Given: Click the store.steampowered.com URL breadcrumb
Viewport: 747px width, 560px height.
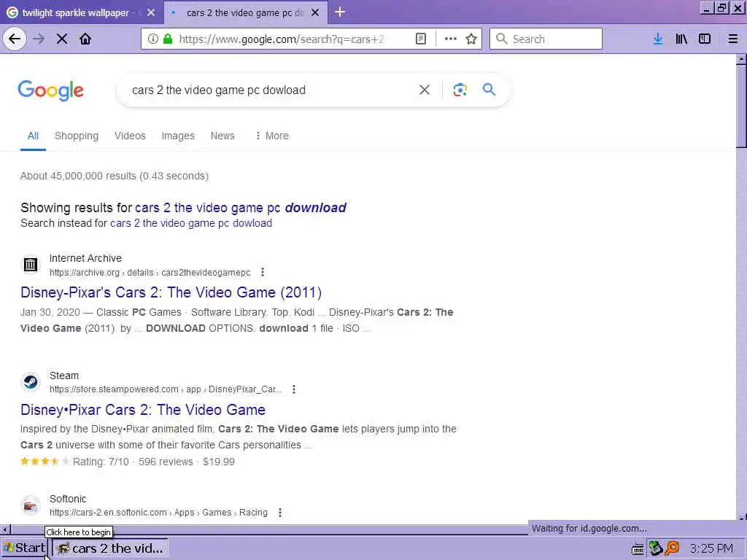Looking at the screenshot, I should [x=166, y=389].
